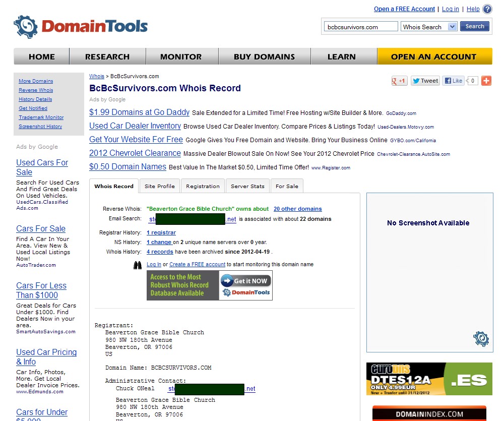The image size is (504, 421).
Task: Click the Open An Account button
Action: [434, 56]
